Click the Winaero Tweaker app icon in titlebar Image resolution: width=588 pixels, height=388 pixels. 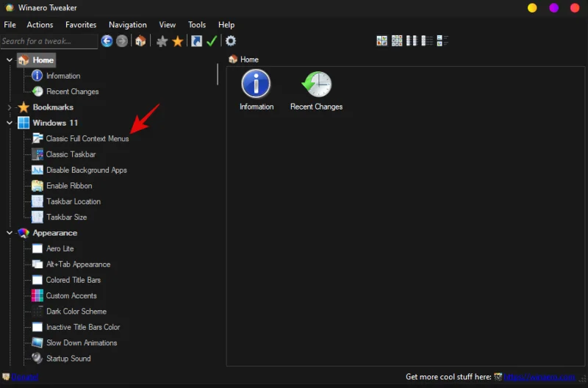(x=10, y=8)
